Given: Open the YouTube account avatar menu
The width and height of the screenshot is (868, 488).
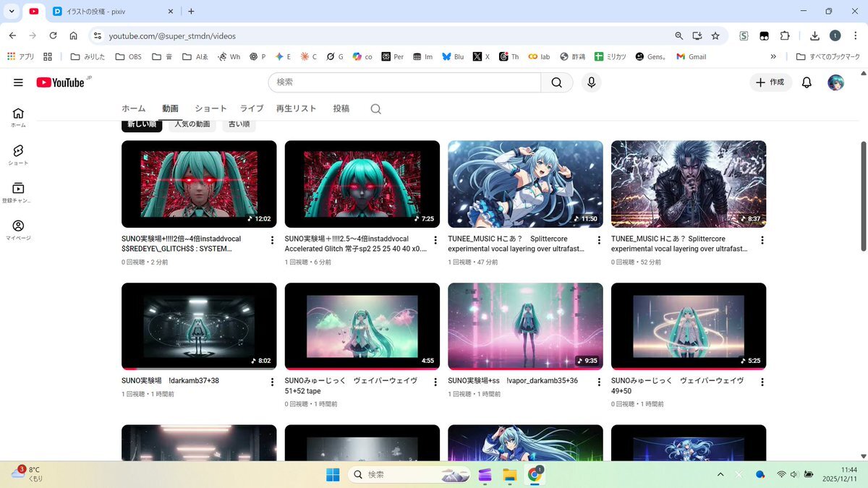Looking at the screenshot, I should tap(835, 82).
